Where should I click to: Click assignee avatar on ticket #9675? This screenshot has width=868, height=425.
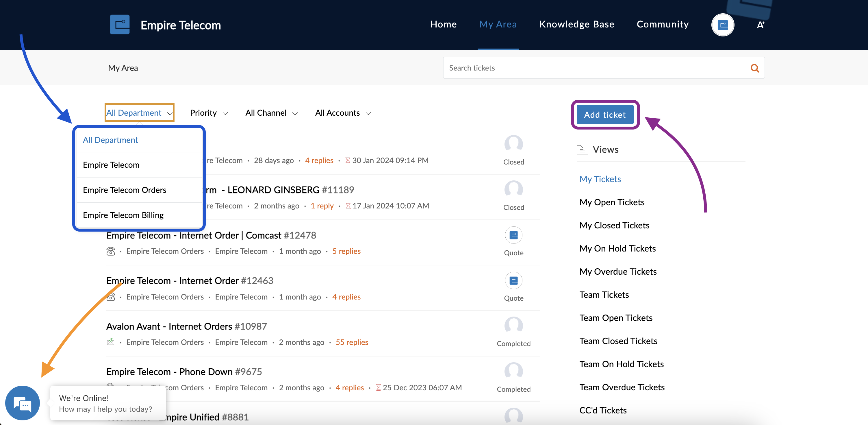(513, 371)
